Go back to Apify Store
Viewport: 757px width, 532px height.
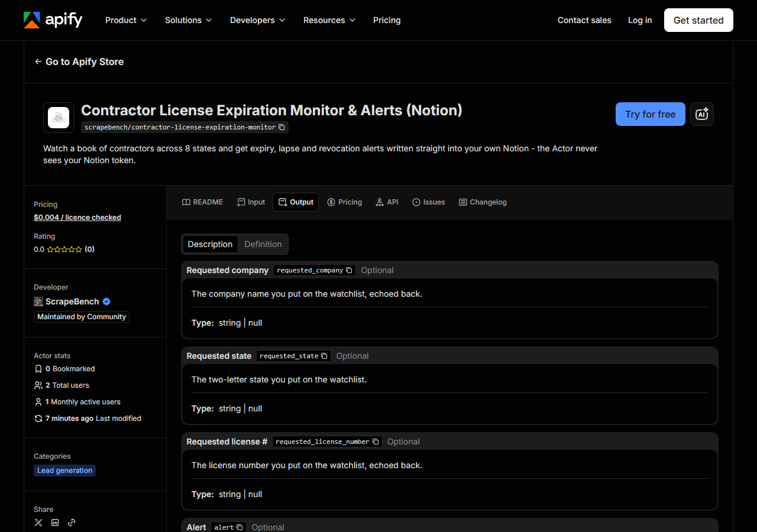click(x=79, y=61)
